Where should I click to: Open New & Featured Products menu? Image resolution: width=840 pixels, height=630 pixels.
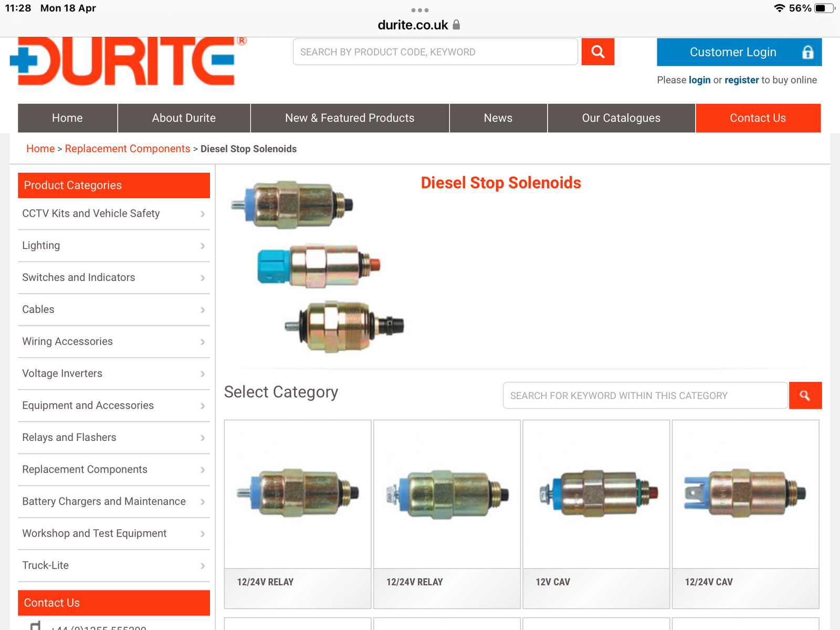[350, 118]
